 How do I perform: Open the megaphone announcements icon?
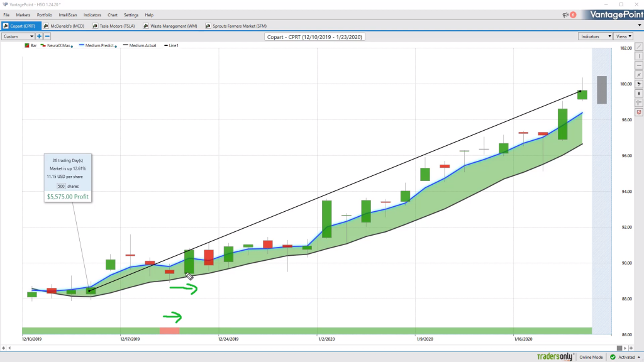pos(565,15)
